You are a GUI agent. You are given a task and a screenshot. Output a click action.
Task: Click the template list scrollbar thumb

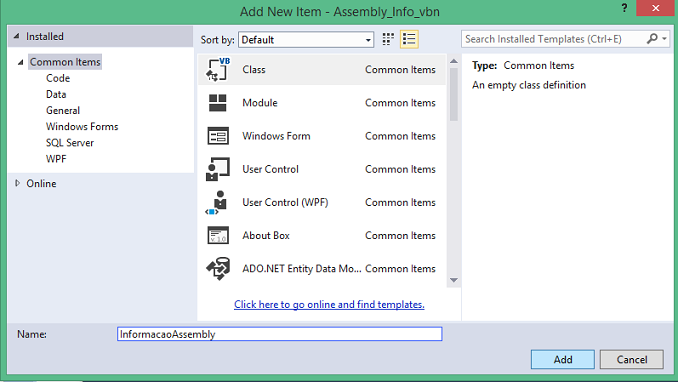454,94
